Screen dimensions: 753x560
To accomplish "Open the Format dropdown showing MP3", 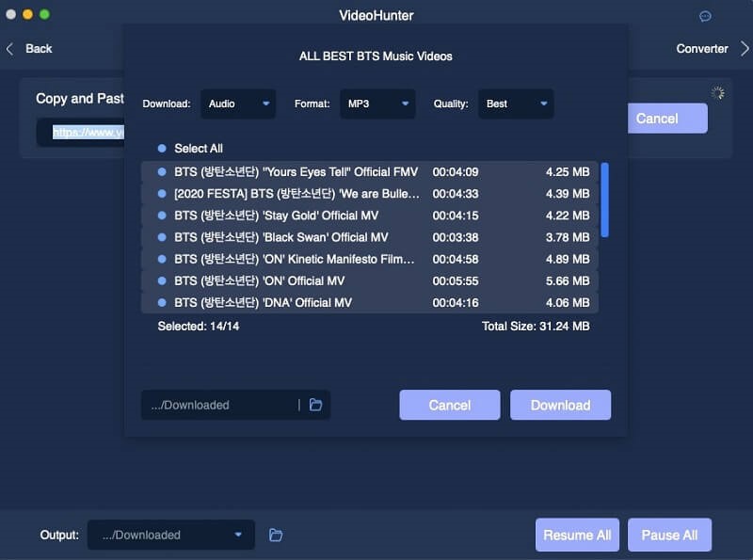I will click(x=377, y=104).
